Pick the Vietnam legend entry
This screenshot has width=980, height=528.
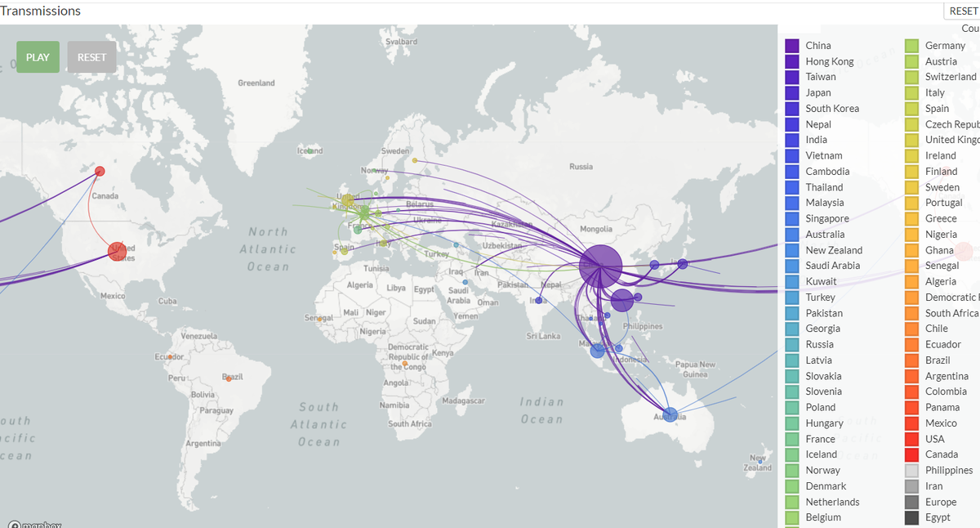tap(823, 155)
